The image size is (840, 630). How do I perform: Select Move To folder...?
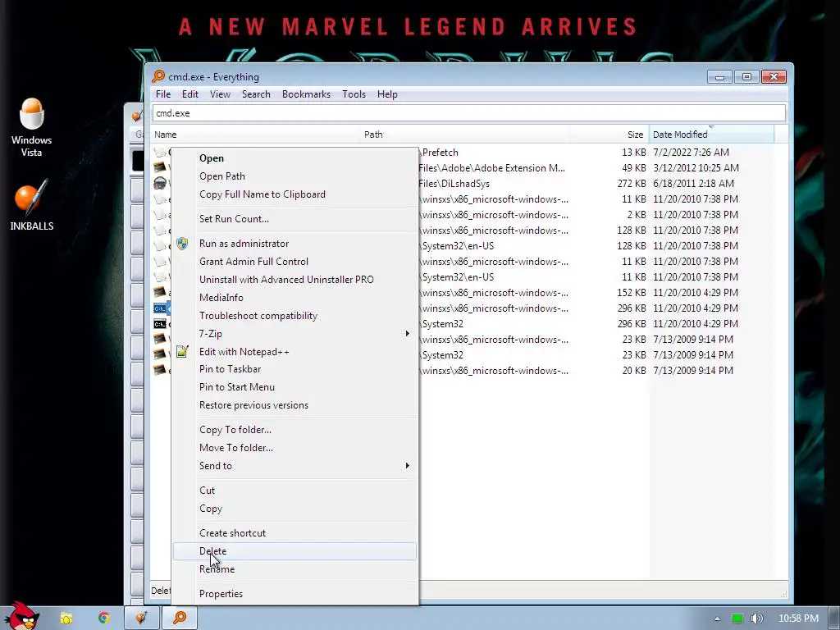pyautogui.click(x=235, y=448)
